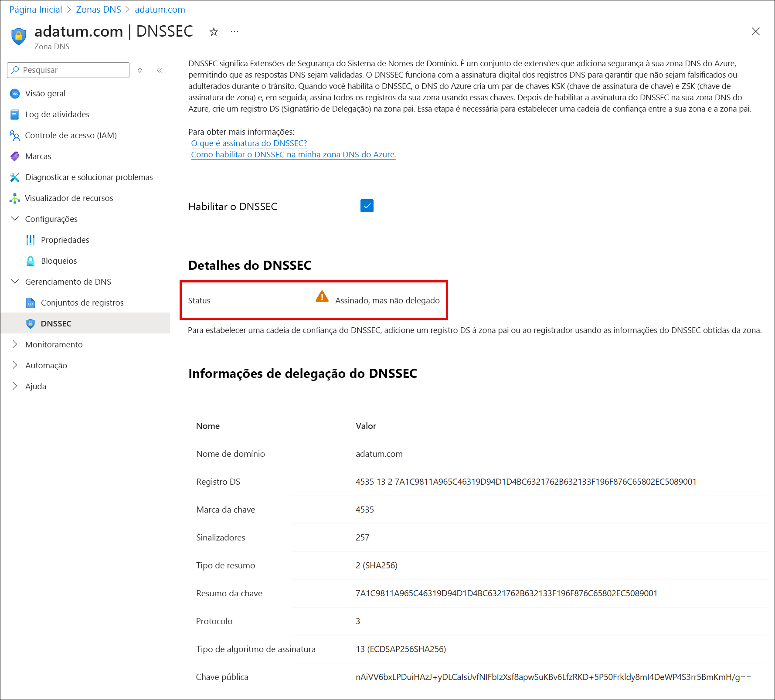
Task: Click the Valor column header
Action: [x=366, y=426]
